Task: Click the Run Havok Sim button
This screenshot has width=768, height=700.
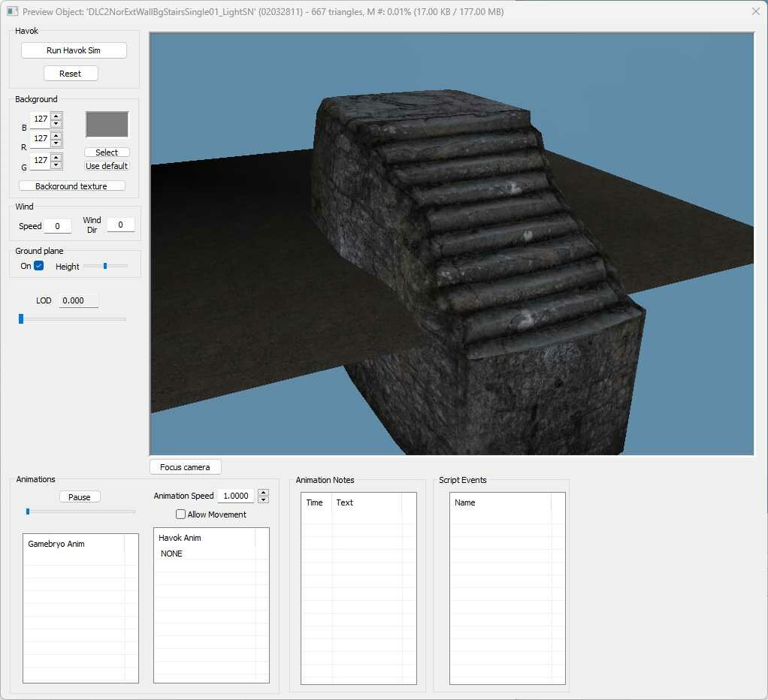Action: [x=74, y=50]
